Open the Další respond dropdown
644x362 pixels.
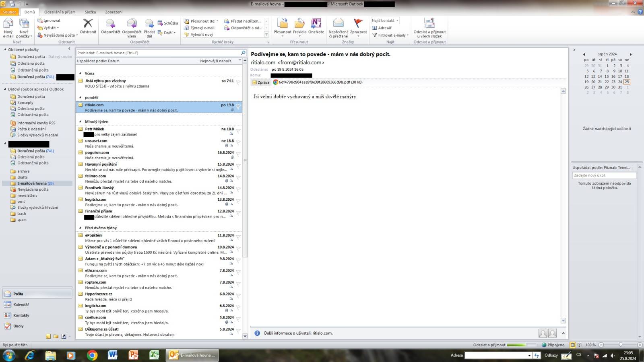(167, 33)
